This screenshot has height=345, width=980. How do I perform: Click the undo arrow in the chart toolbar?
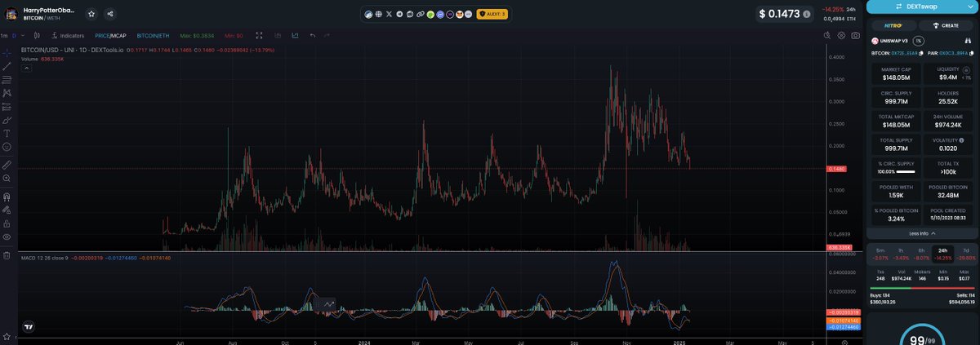tap(312, 36)
